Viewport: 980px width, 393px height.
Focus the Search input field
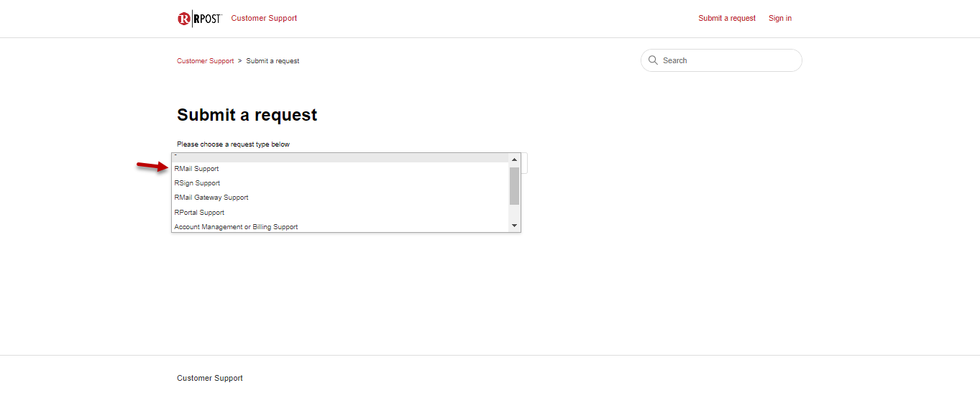(726, 60)
